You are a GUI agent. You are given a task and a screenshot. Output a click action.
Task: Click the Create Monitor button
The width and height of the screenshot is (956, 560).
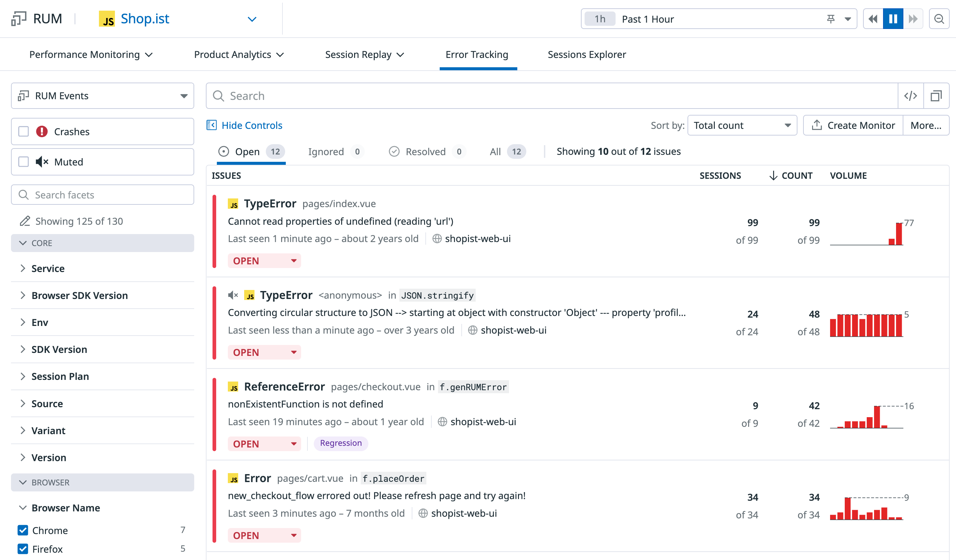click(x=853, y=126)
